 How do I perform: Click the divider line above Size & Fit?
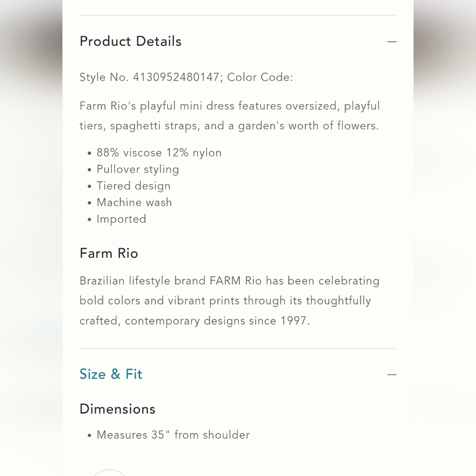[238, 348]
